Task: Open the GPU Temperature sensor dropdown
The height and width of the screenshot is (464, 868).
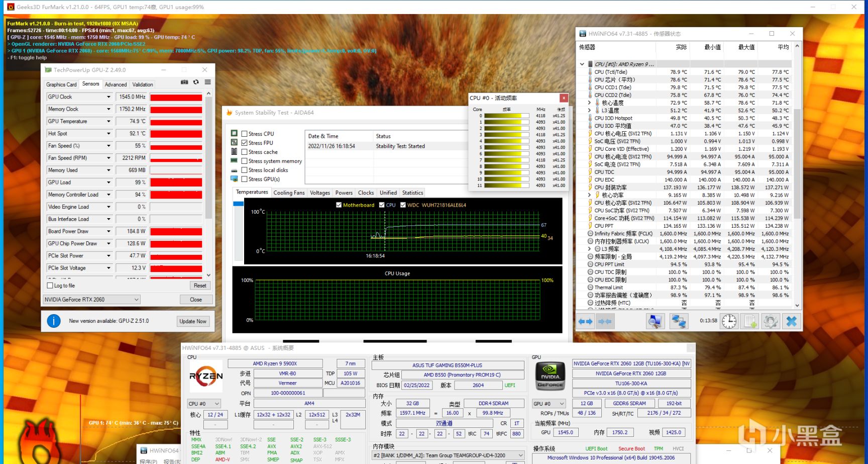Action: [108, 121]
